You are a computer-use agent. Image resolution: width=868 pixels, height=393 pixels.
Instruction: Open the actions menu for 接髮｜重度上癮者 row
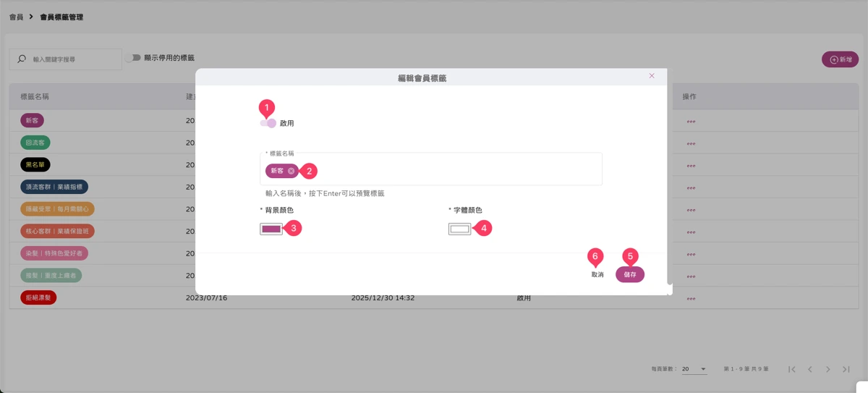pos(691,276)
